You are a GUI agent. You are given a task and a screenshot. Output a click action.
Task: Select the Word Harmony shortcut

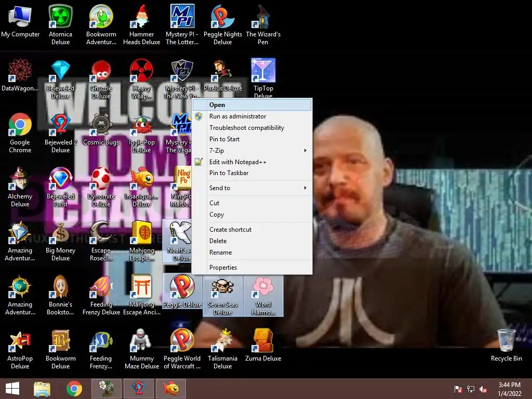[263, 295]
